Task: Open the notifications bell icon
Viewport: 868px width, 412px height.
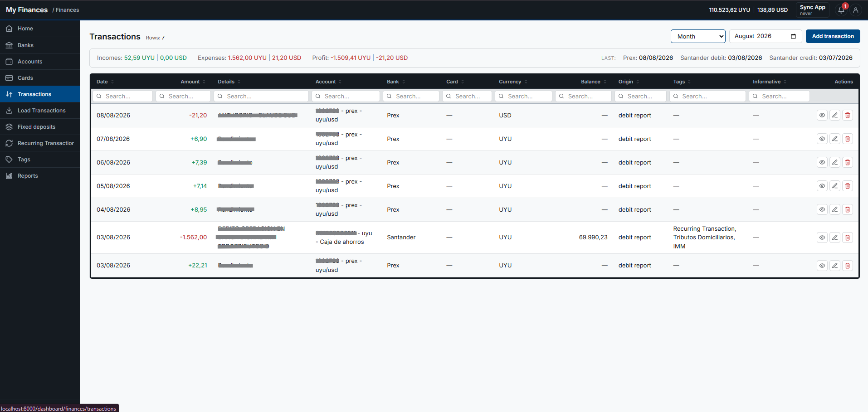Action: pos(841,10)
